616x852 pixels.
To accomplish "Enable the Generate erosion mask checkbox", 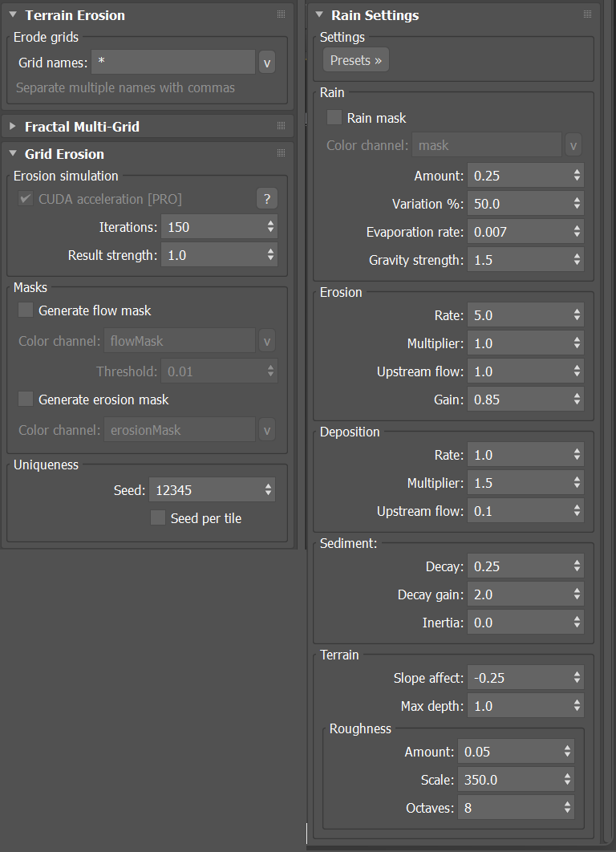I will pyautogui.click(x=26, y=400).
